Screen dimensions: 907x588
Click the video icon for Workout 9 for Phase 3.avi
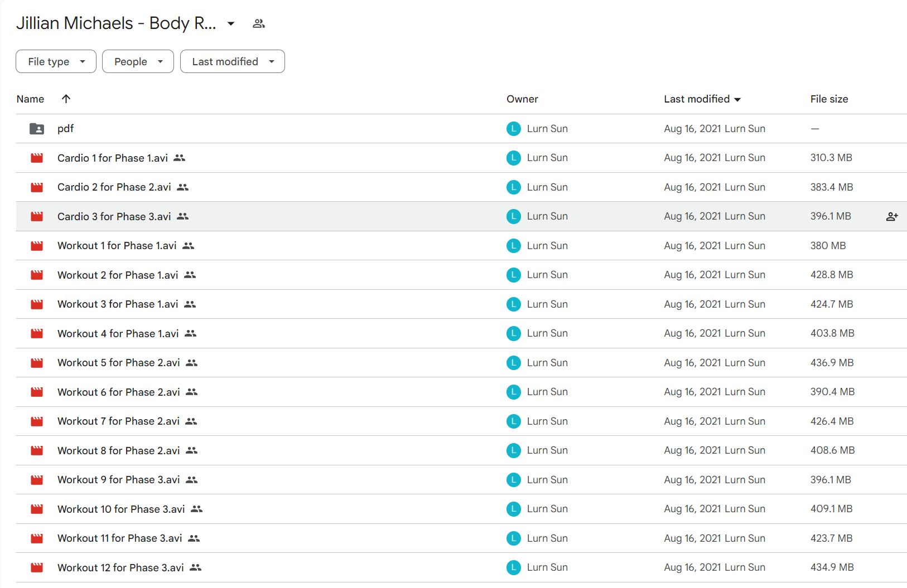(x=37, y=480)
